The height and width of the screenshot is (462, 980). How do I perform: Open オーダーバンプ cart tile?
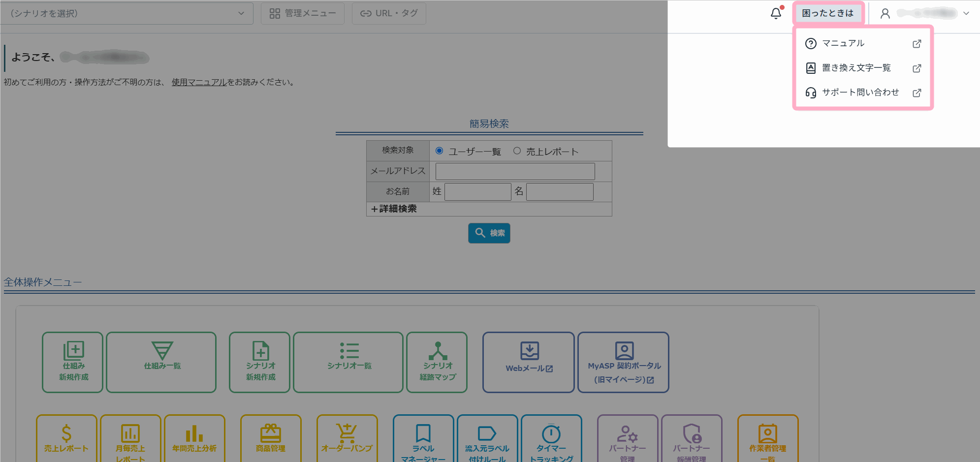(347, 438)
